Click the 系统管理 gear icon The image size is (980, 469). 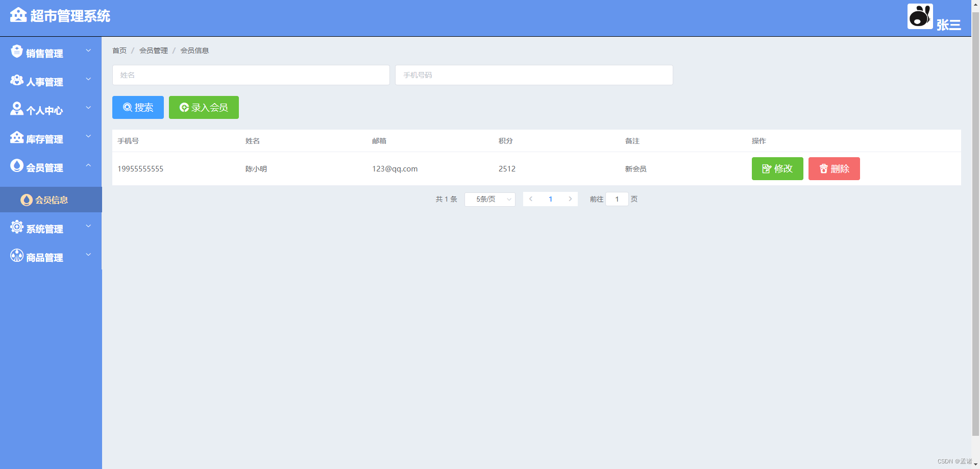point(17,227)
